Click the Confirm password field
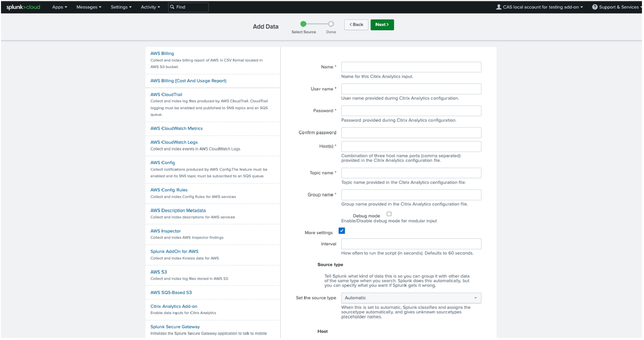 coord(411,133)
